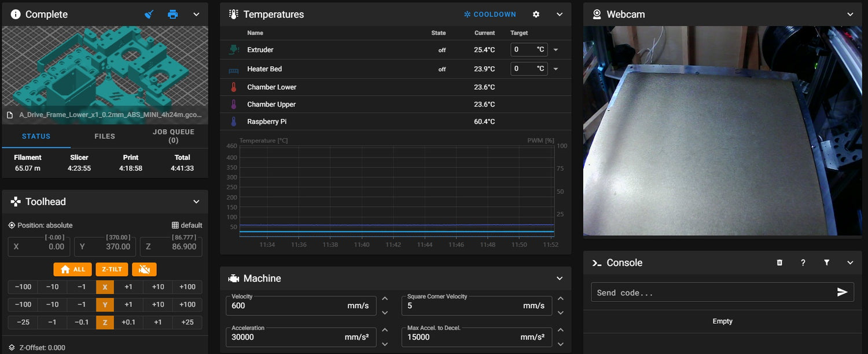Screen dimensions: 868x354
Task: Open Extruder target temperature preset dropdown
Action: (556, 50)
